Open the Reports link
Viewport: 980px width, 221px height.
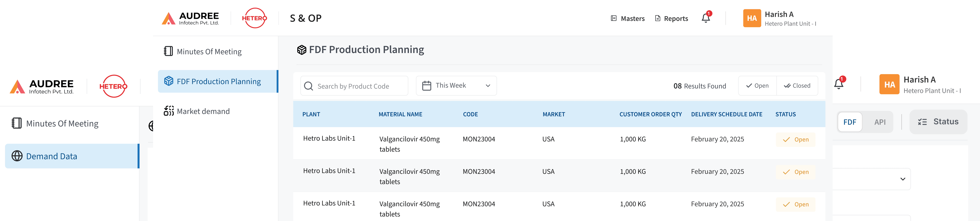[671, 18]
